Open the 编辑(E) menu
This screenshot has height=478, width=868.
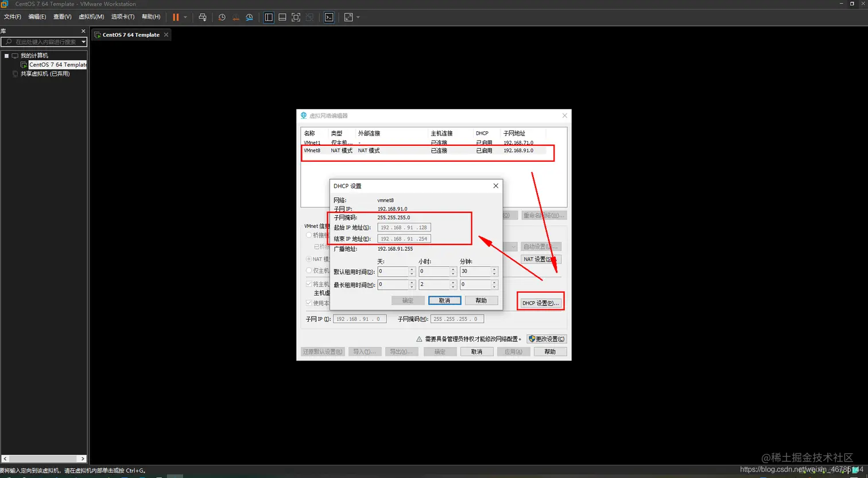click(37, 17)
